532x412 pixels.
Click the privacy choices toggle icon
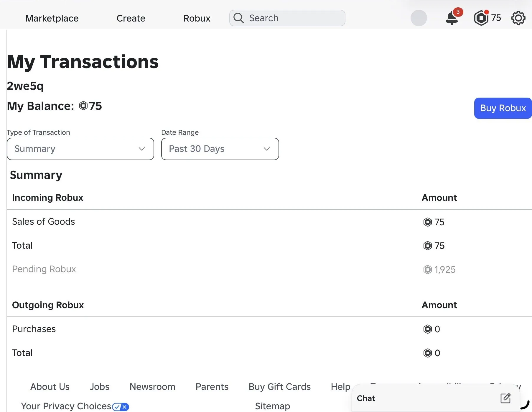coord(121,407)
